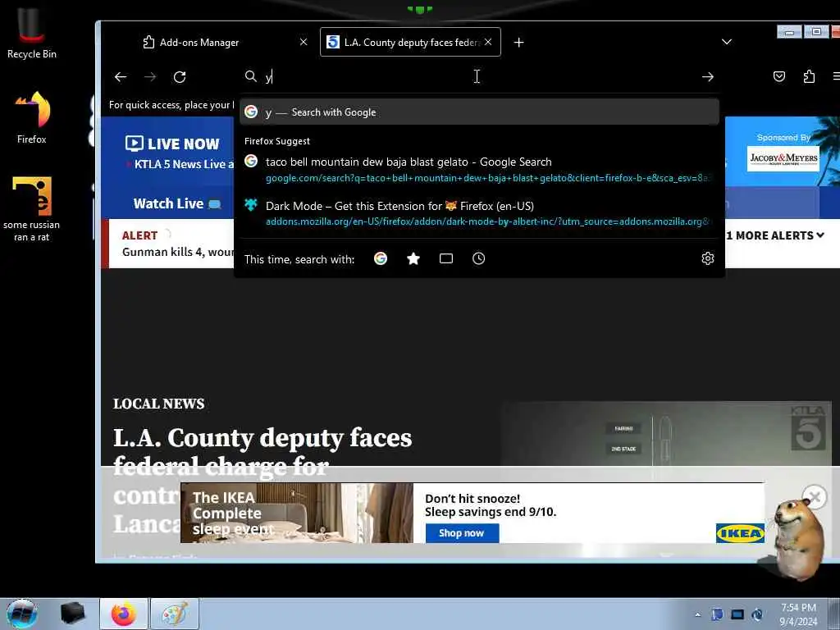Click the LOCAL NEWS section label

(158, 404)
